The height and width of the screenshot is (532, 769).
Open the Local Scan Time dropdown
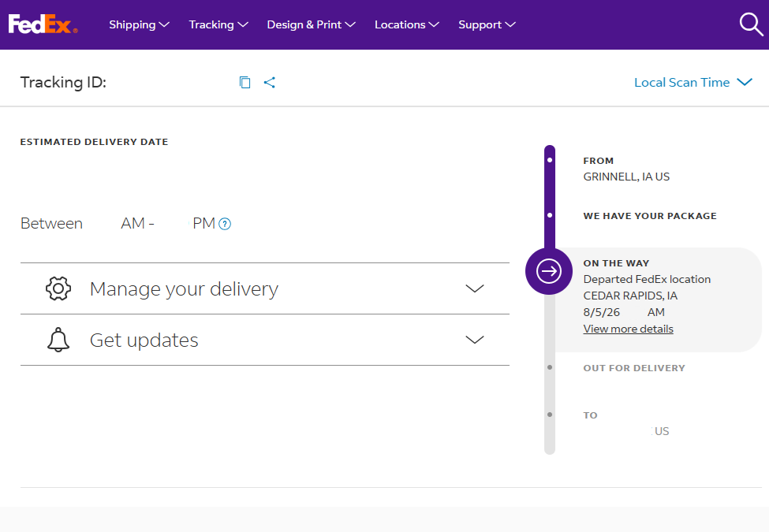pyautogui.click(x=693, y=82)
